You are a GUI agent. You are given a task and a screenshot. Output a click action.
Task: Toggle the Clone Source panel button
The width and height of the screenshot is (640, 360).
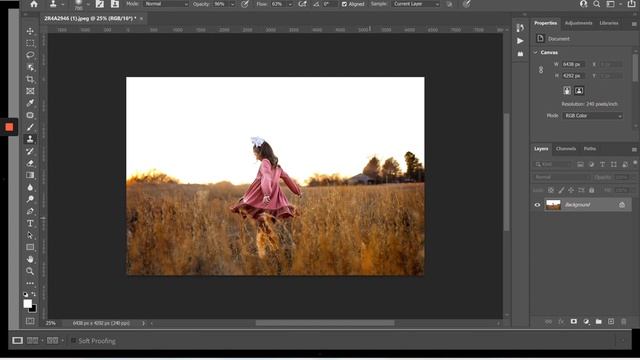pyautogui.click(x=115, y=4)
